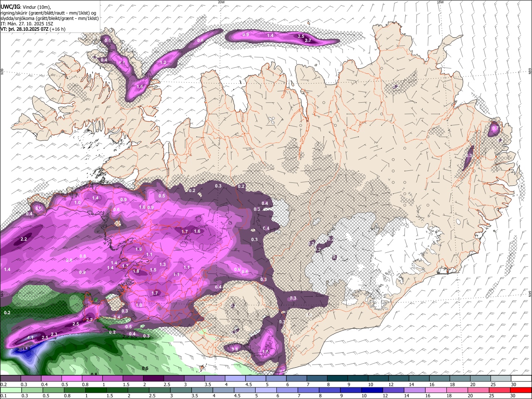Click the 1.2 snowfall value in the northwest

(x=163, y=63)
